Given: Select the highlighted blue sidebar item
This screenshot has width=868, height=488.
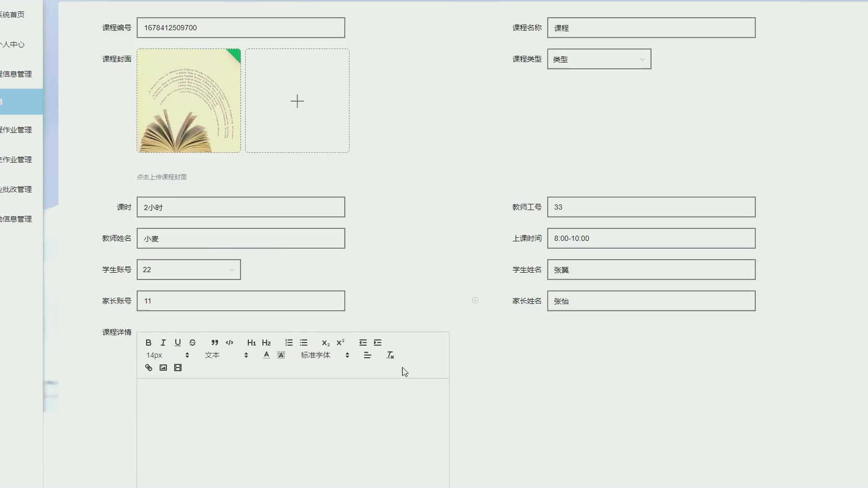Looking at the screenshot, I should point(21,102).
